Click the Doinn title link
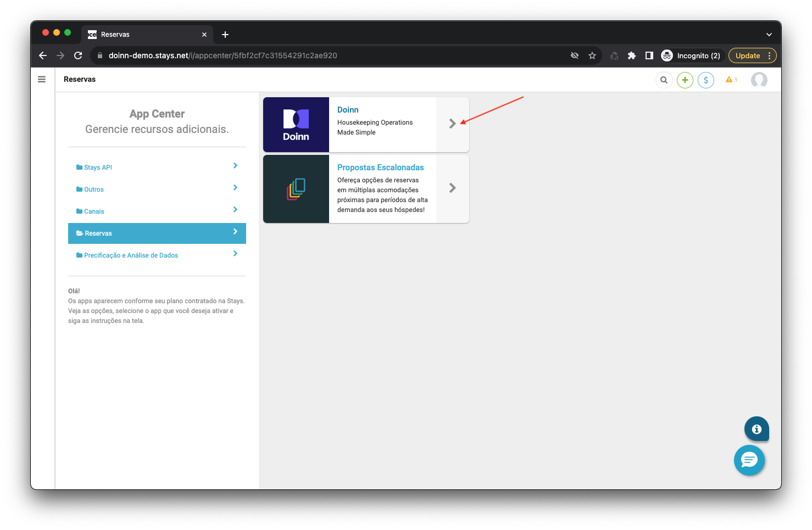Image resolution: width=812 pixels, height=530 pixels. [x=348, y=110]
